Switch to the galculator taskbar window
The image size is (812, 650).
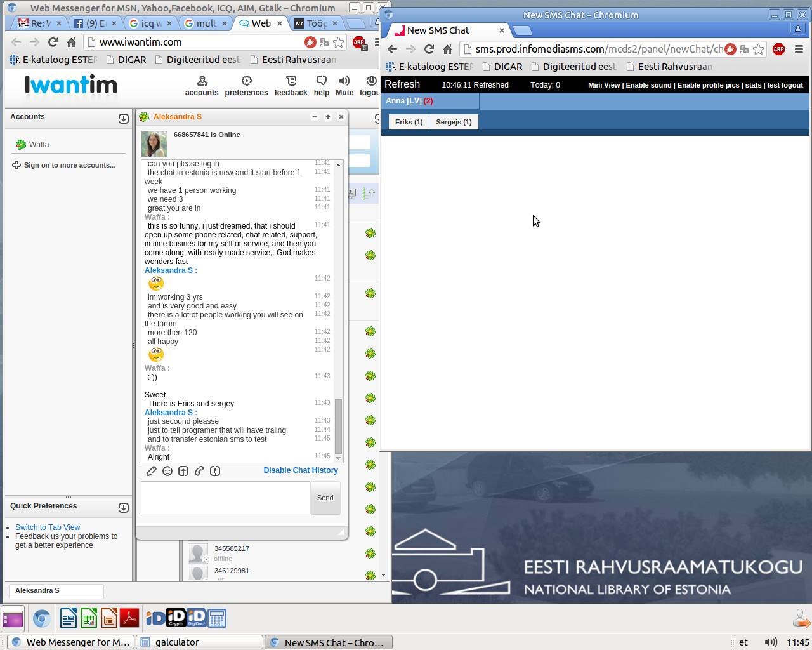tap(200, 642)
